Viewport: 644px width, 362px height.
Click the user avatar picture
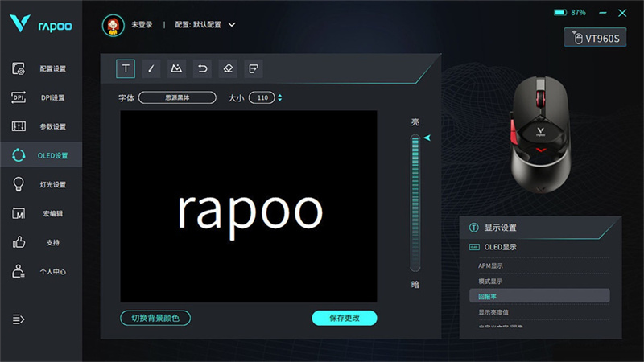[114, 26]
